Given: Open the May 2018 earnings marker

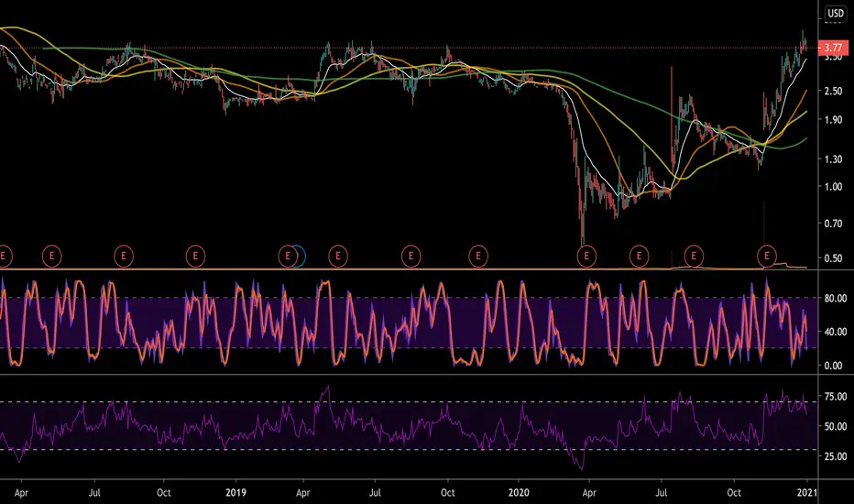Looking at the screenshot, I should [51, 256].
